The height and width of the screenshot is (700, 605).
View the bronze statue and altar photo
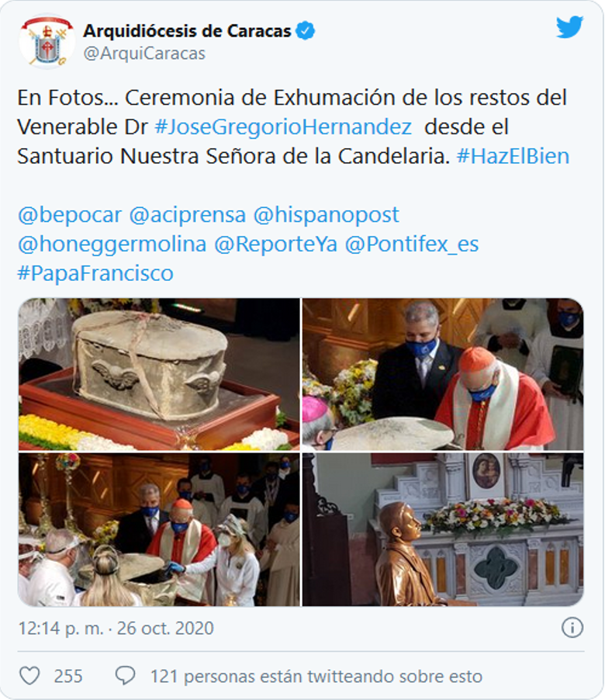[x=443, y=529]
